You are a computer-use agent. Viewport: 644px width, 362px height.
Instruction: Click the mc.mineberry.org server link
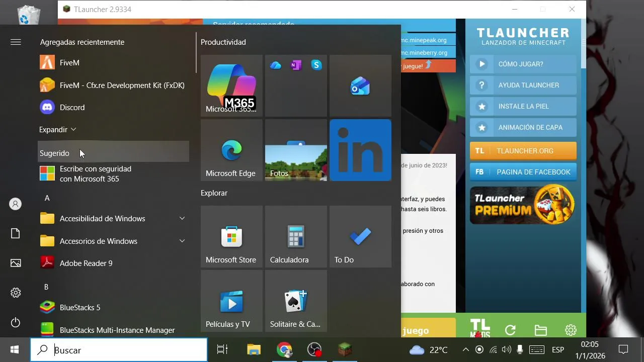(x=424, y=53)
